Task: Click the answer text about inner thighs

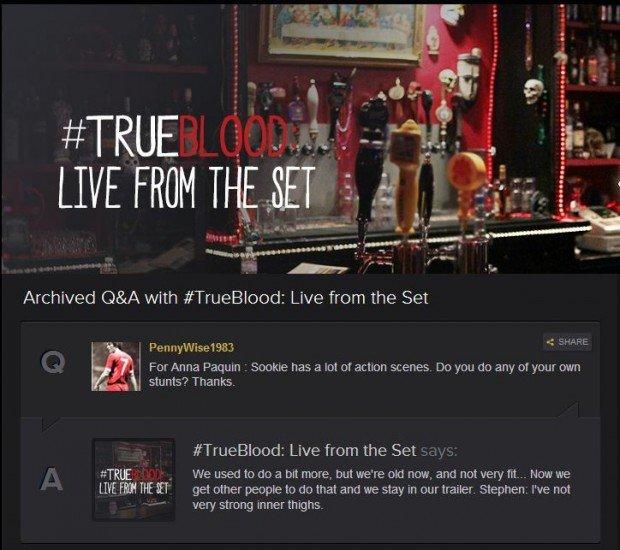Action: point(381,490)
